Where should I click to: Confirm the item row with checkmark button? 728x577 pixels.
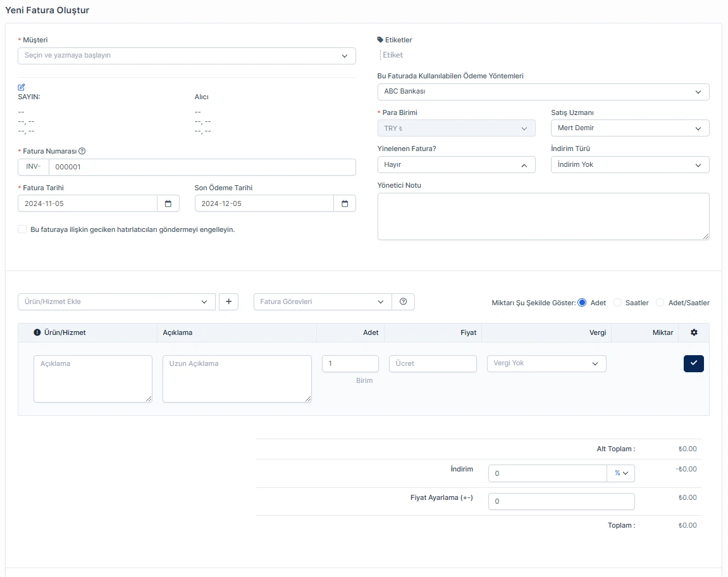694,363
